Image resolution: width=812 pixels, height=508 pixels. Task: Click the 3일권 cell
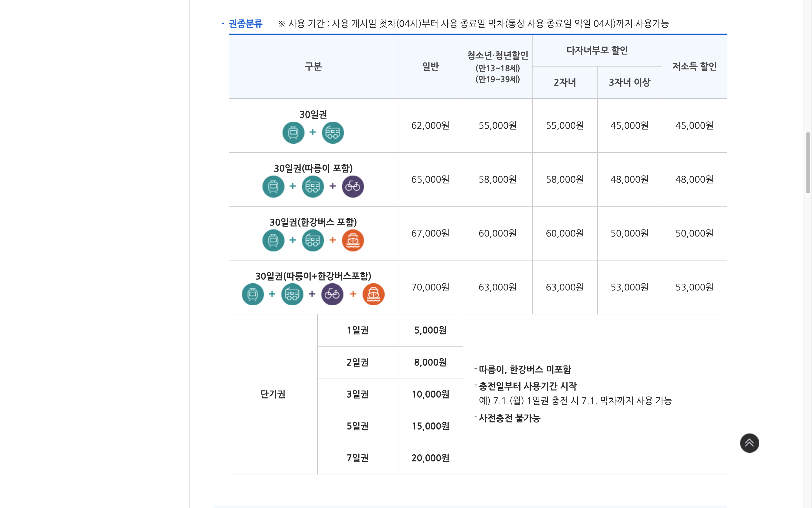(x=358, y=394)
